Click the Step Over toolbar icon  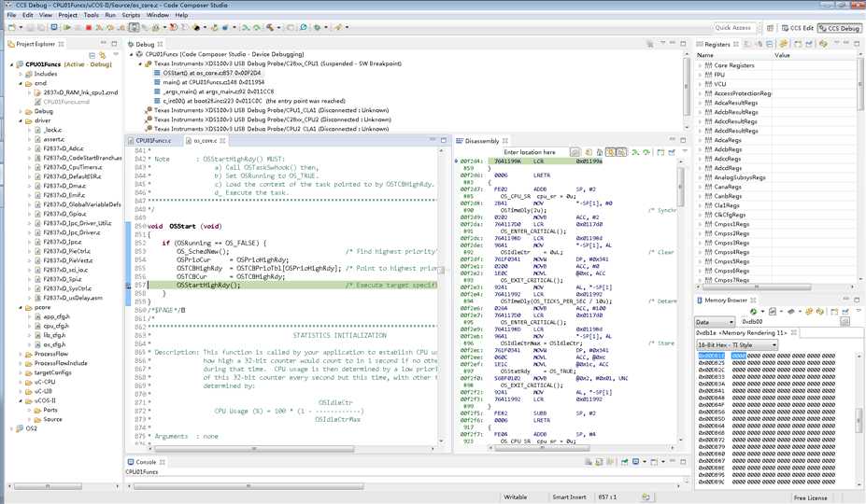[x=110, y=27]
